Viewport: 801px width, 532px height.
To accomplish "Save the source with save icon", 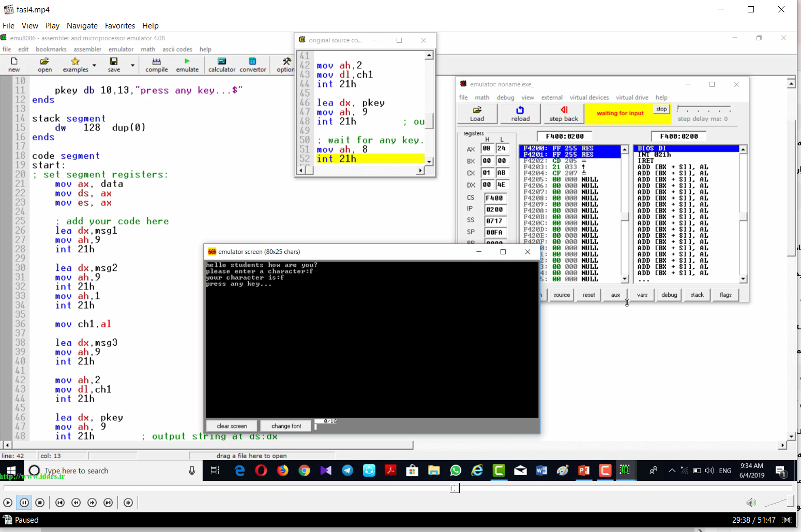I will pyautogui.click(x=114, y=65).
